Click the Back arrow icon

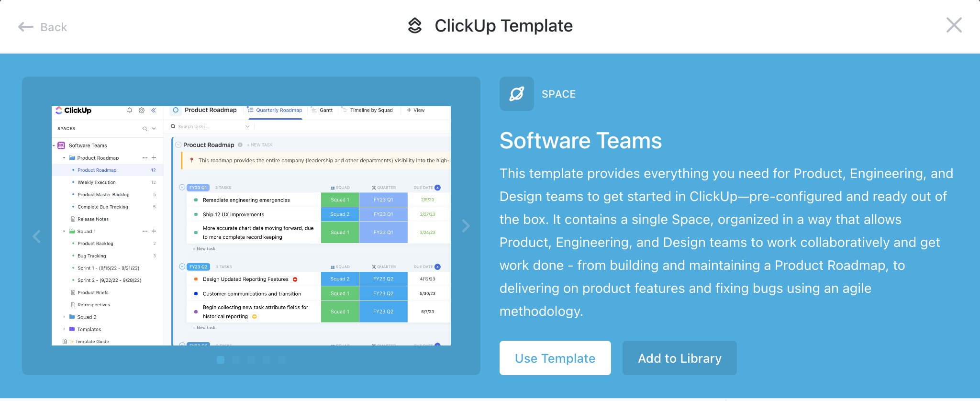click(x=25, y=27)
